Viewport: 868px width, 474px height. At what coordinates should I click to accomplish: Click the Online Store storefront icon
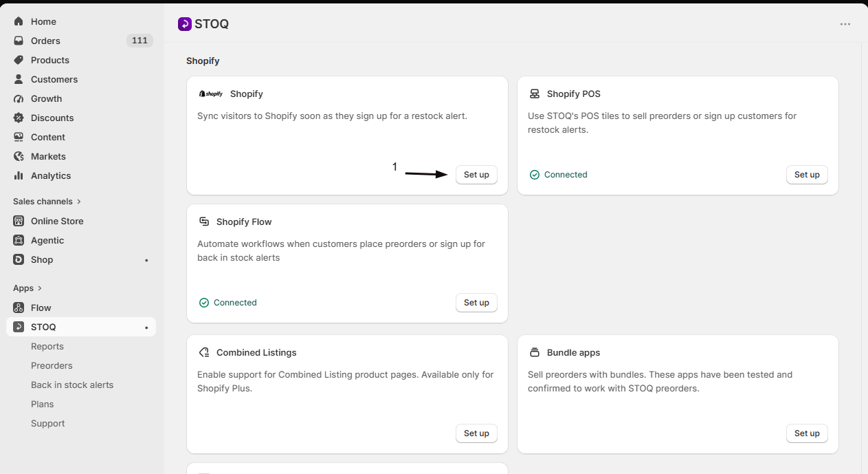tap(19, 221)
